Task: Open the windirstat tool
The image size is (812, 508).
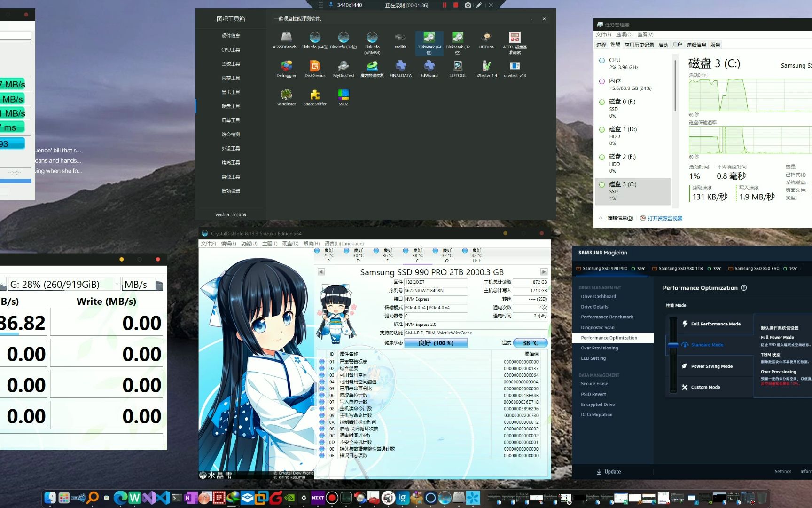Action: tap(286, 98)
